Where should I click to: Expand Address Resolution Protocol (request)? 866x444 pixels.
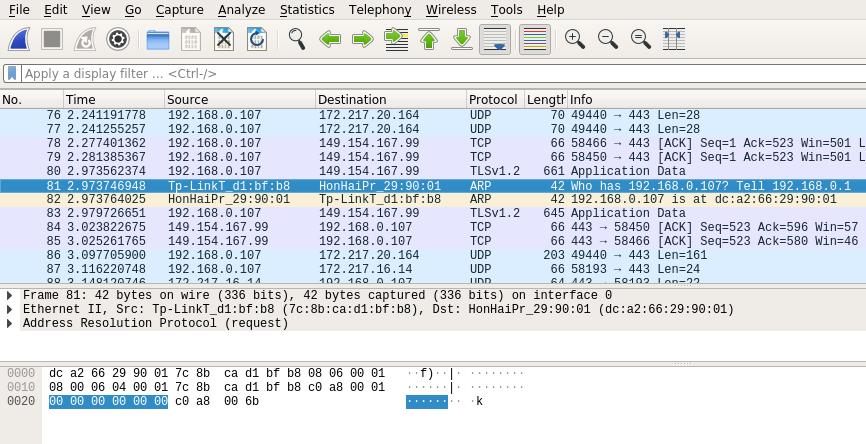pos(9,324)
